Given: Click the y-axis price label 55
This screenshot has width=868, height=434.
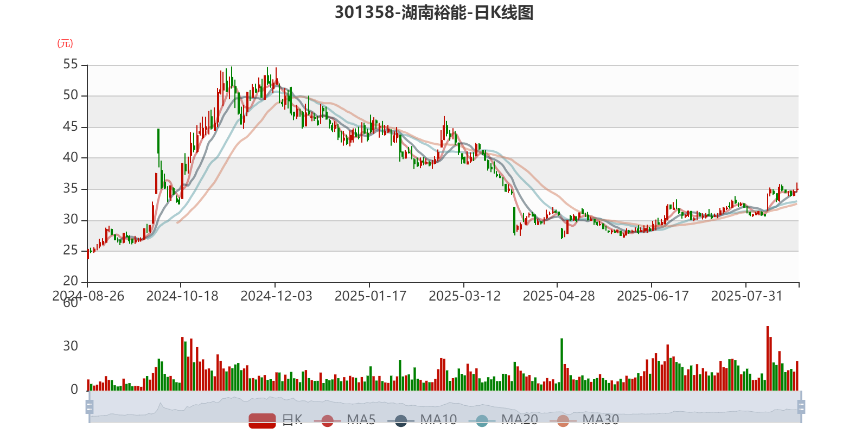Looking at the screenshot, I should [x=71, y=65].
